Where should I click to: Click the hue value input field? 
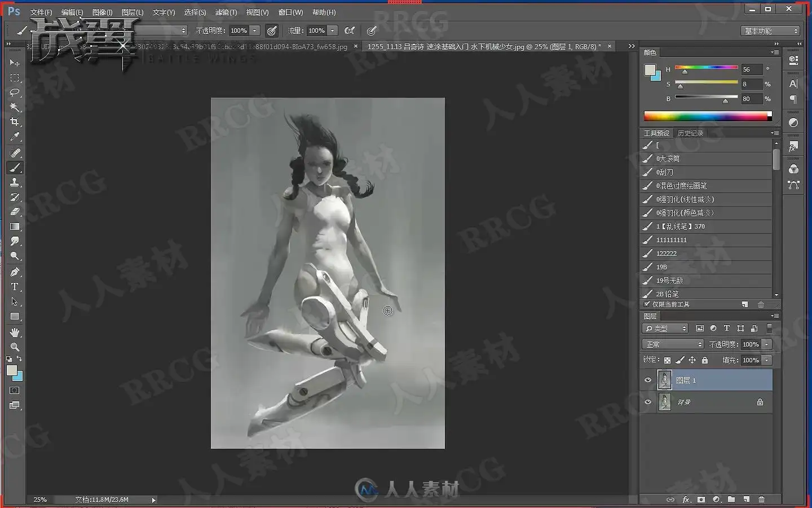pos(752,69)
